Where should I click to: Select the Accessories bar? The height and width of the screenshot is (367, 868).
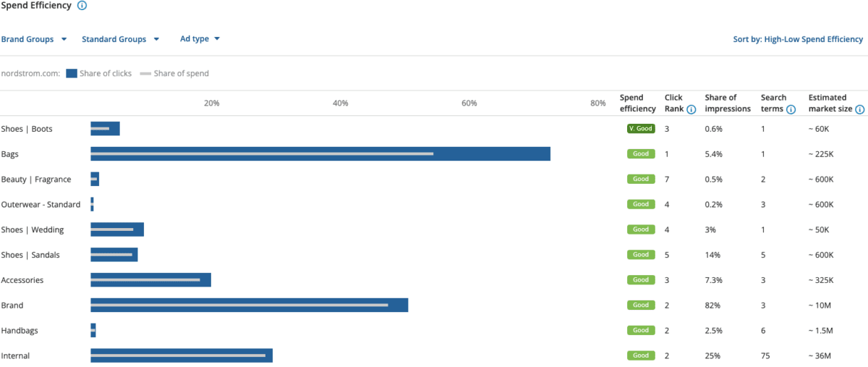pos(150,279)
